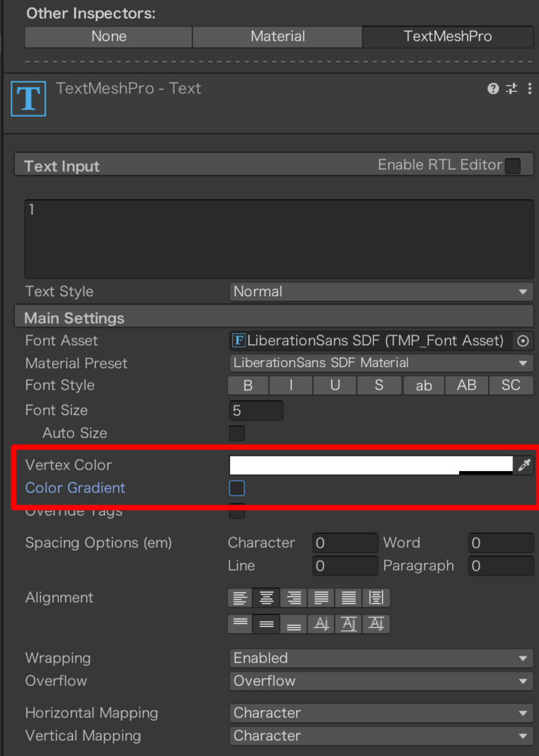Change the Wrapping dropdown setting
The width and height of the screenshot is (539, 756).
(x=380, y=658)
